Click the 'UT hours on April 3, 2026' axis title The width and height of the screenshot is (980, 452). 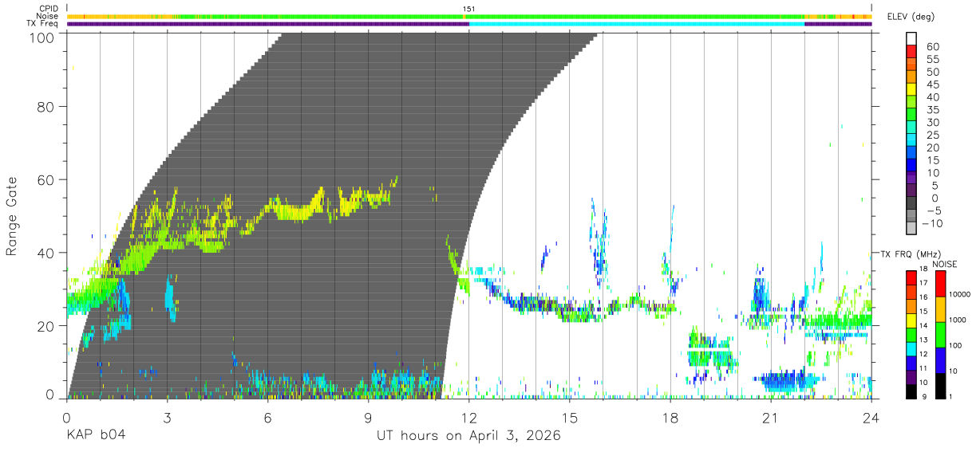(468, 436)
